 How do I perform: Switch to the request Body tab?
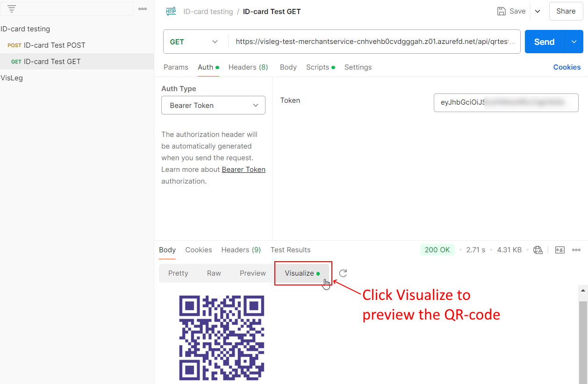[288, 67]
